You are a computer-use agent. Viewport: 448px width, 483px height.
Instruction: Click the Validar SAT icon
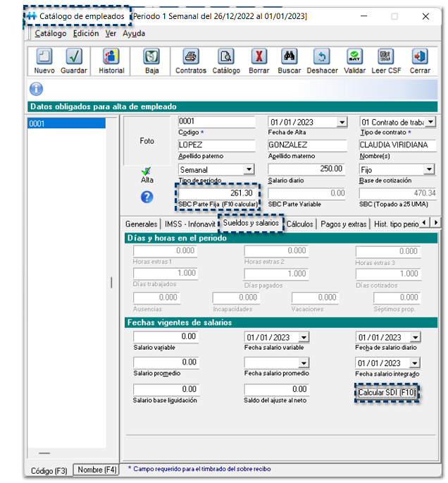click(x=354, y=57)
